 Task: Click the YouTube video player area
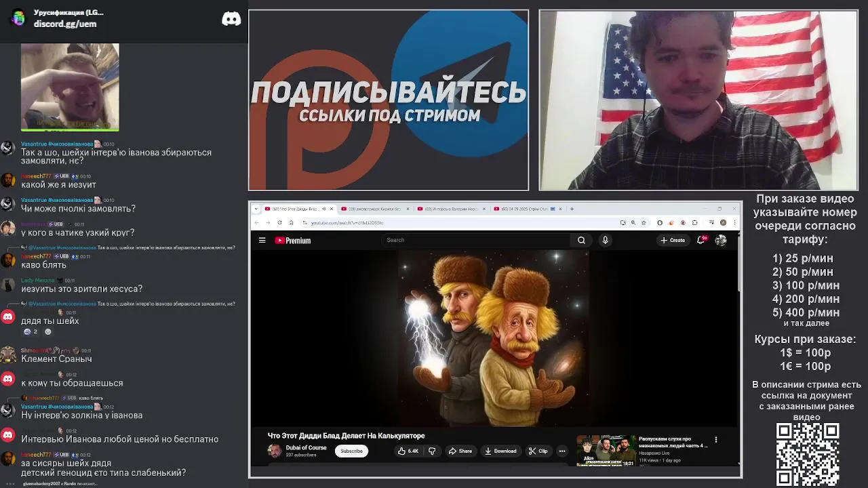[493, 337]
